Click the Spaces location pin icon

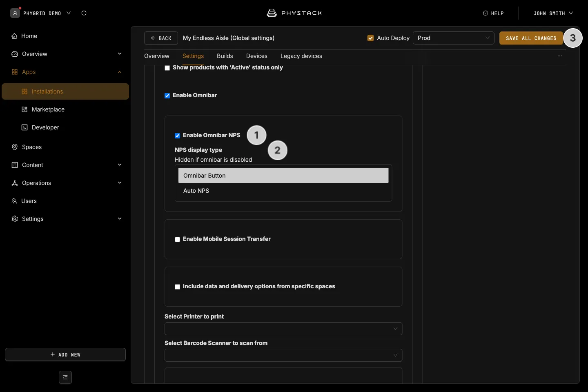pos(15,147)
